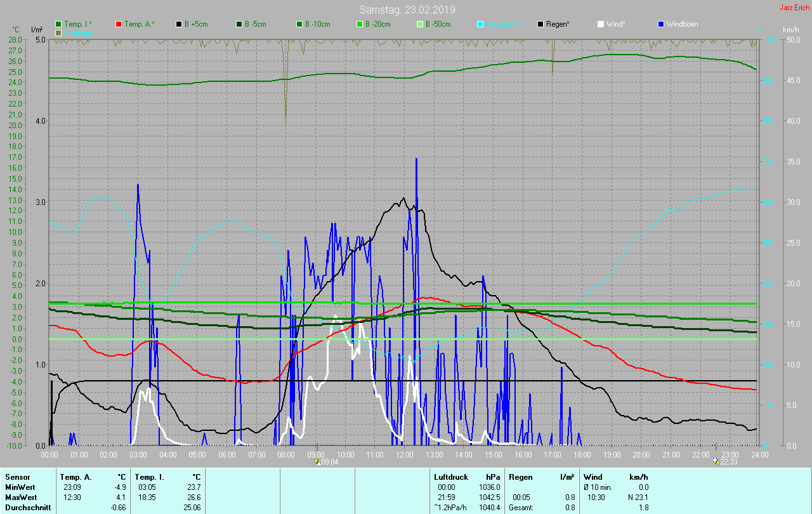Click the B -5cm legend marker
The width and height of the screenshot is (812, 514).
click(x=239, y=24)
